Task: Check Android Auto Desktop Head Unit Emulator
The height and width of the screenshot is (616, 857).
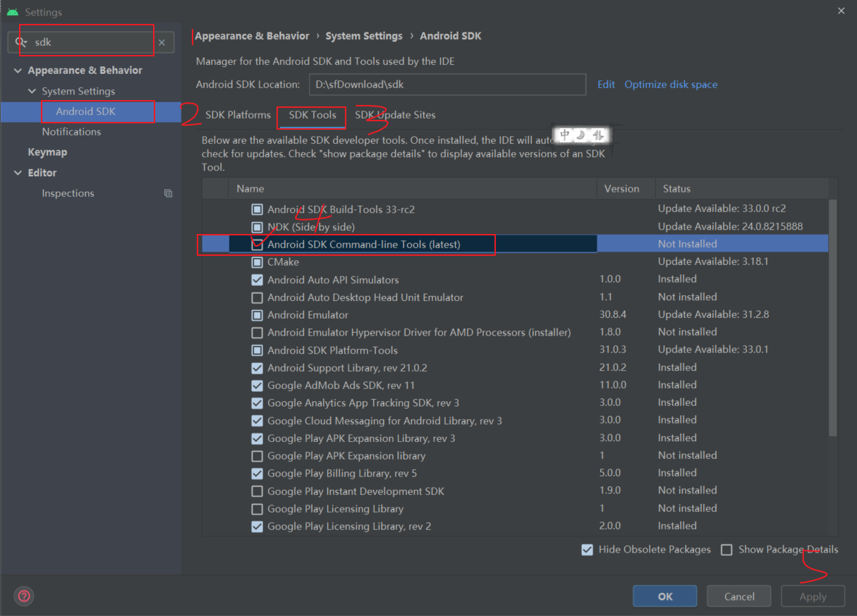Action: tap(257, 297)
